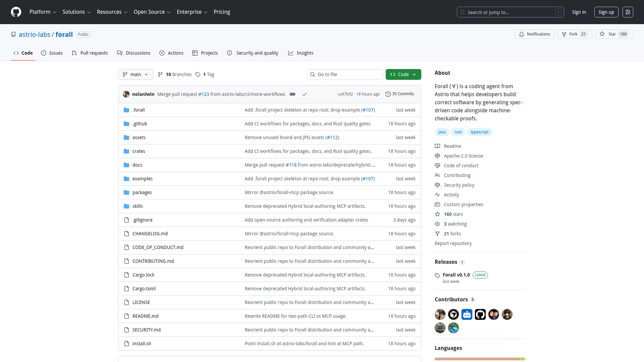644x362 pixels.
Task: Open the green Code dropdown button
Action: (x=404, y=74)
